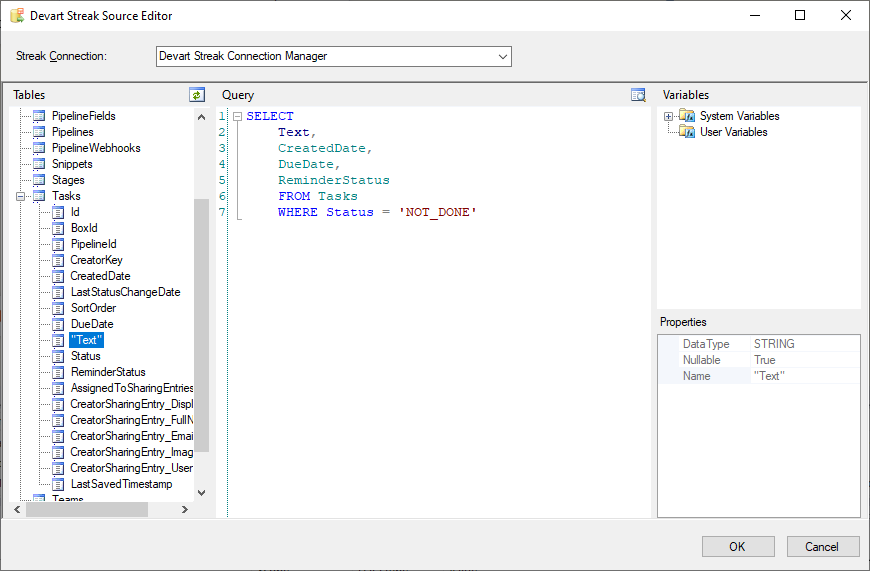
Task: Collapse the Tasks table node
Action: pos(20,196)
